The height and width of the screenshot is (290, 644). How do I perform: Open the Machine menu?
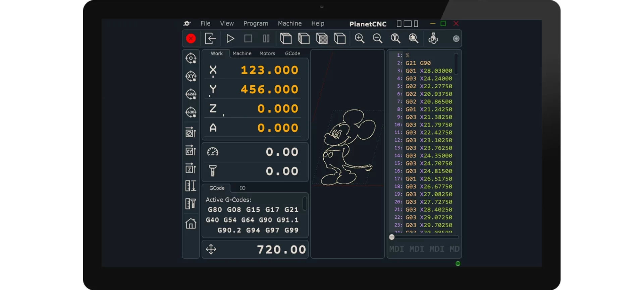(x=289, y=23)
